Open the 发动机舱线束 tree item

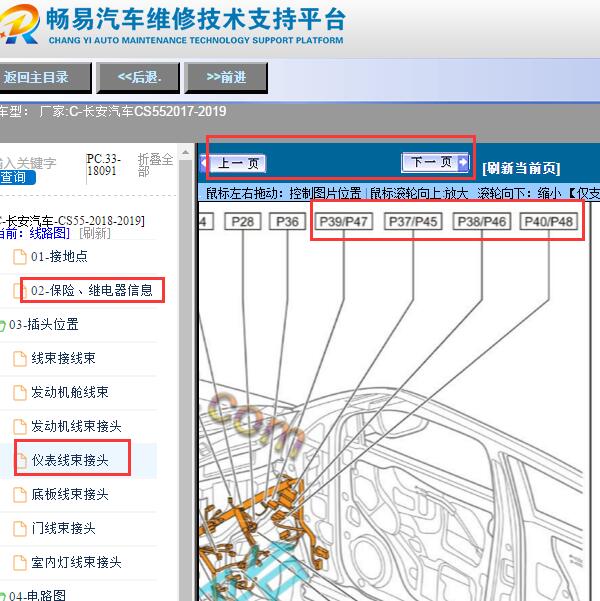pos(70,392)
